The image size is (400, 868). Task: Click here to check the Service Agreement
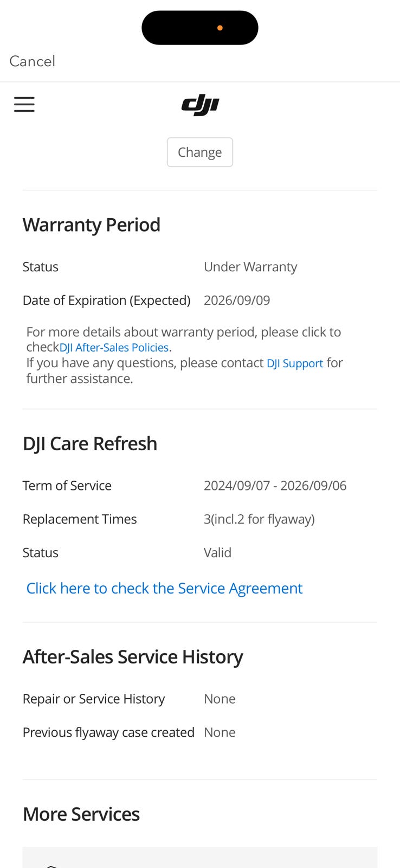coord(164,589)
